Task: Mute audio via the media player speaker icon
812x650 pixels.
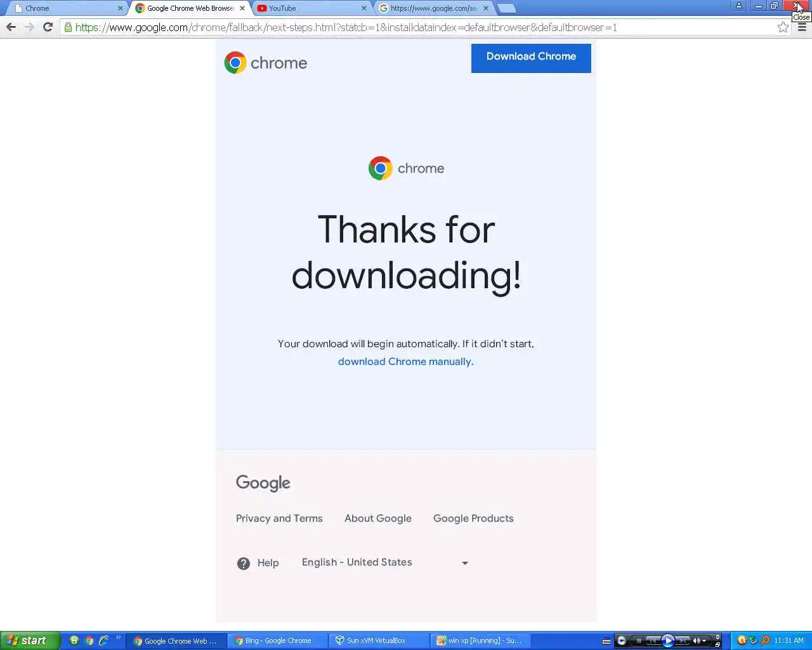Action: (697, 640)
